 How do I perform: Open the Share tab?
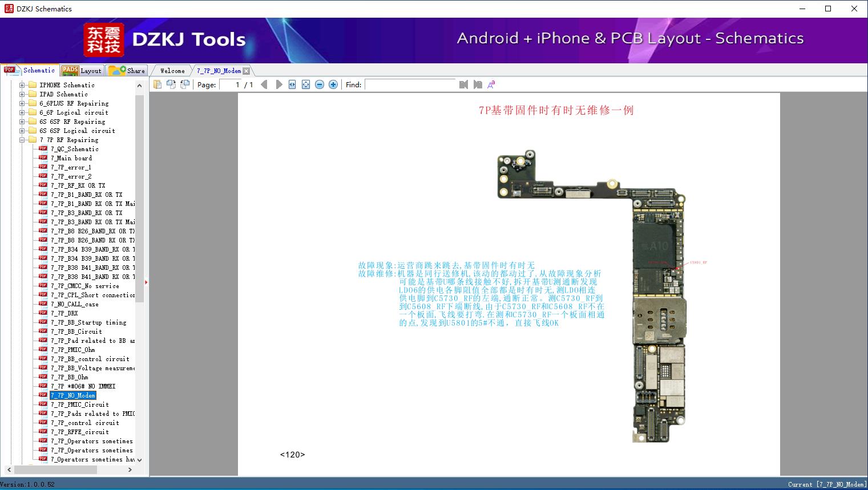[x=127, y=71]
